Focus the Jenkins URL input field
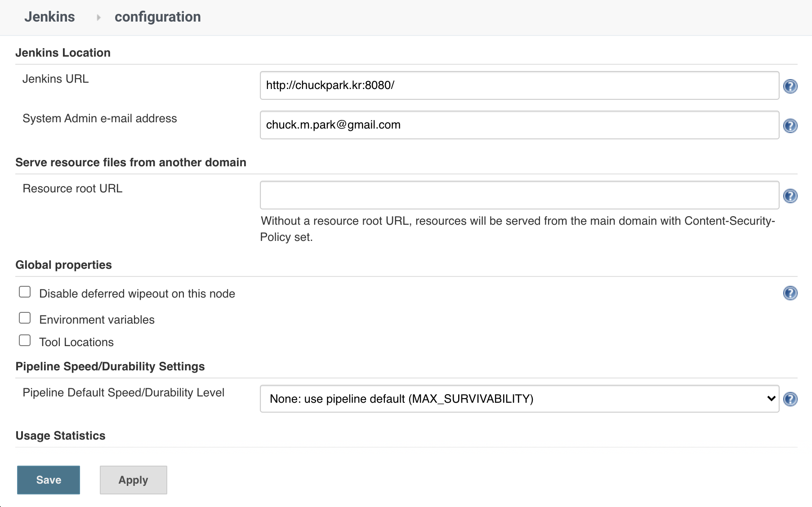This screenshot has height=507, width=812. tap(519, 85)
